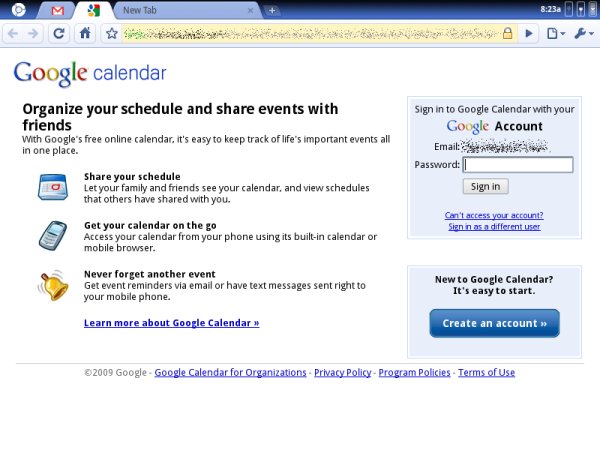Click the Go play arrow button

[x=529, y=34]
